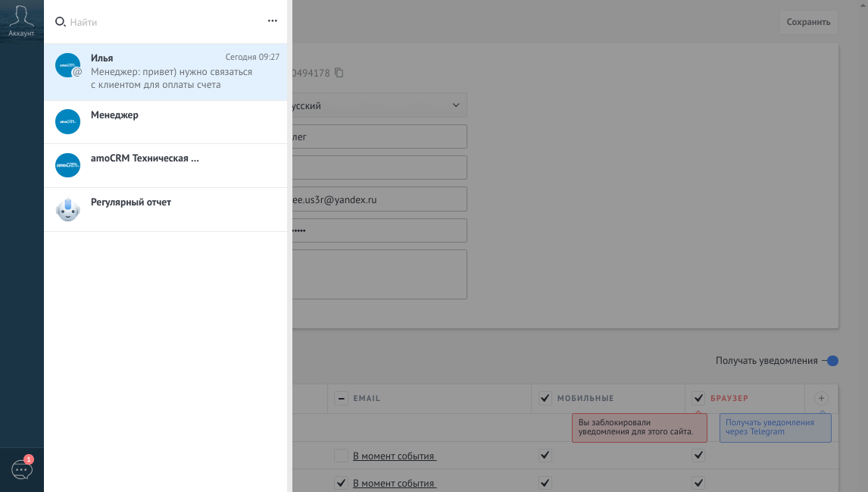The image size is (868, 492).
Task: Open the chat notifications bubble icon
Action: (22, 470)
